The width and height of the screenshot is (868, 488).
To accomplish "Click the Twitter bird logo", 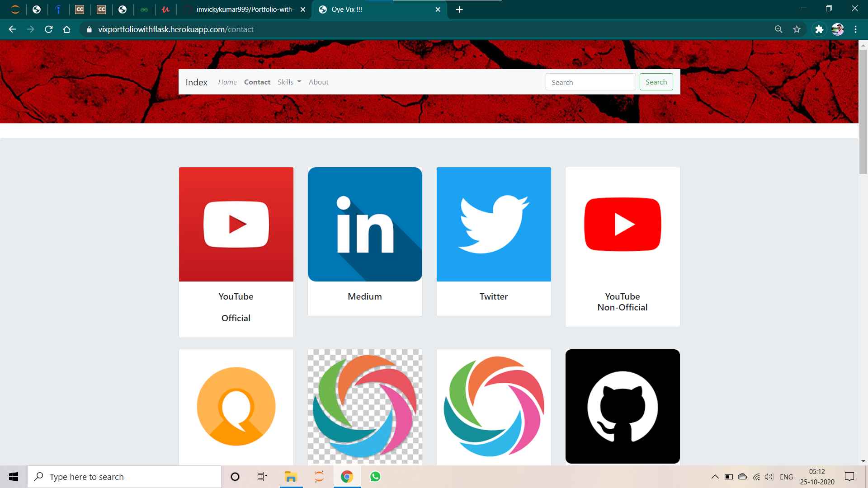I will point(494,225).
